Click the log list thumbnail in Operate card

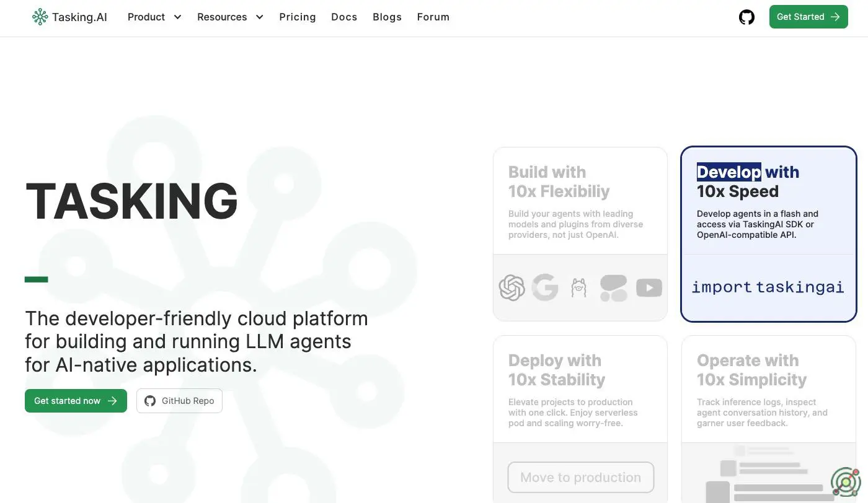[x=769, y=474]
